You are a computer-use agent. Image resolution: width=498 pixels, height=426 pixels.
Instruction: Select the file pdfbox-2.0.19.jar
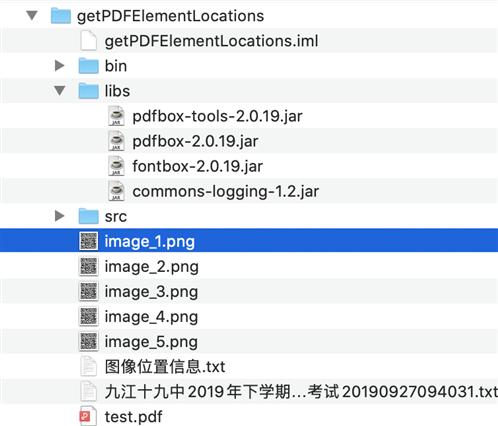pos(195,141)
